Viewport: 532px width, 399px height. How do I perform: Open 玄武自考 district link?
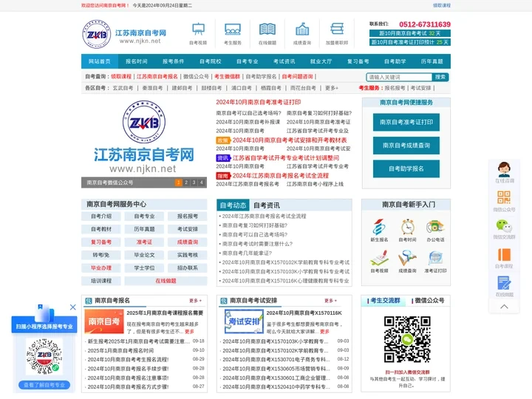click(x=123, y=88)
